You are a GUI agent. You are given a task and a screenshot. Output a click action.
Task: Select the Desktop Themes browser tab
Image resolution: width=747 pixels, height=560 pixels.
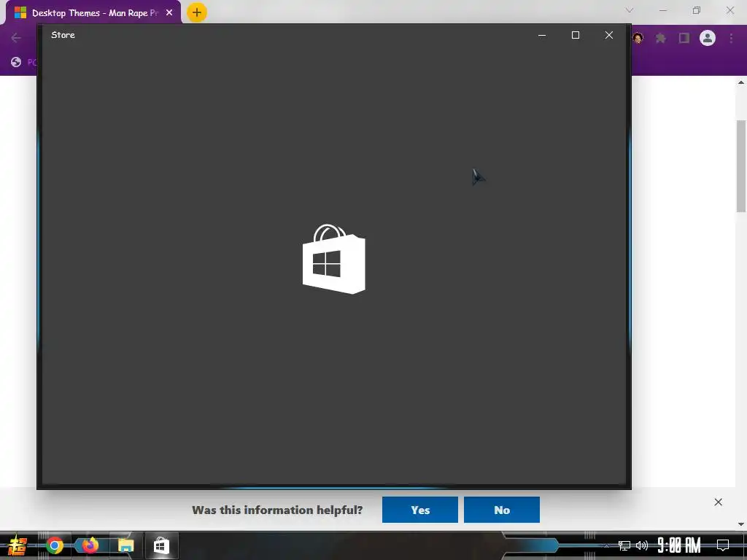tap(93, 13)
